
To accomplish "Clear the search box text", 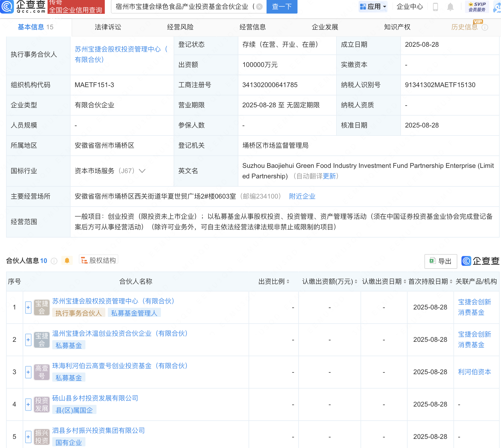I will point(259,7).
